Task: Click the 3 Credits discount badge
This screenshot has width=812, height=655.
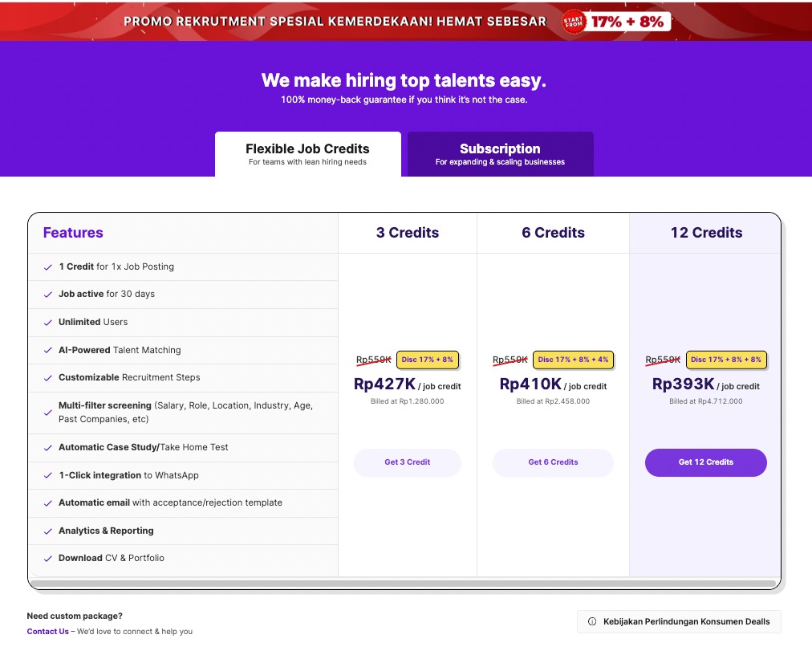Action: tap(428, 360)
